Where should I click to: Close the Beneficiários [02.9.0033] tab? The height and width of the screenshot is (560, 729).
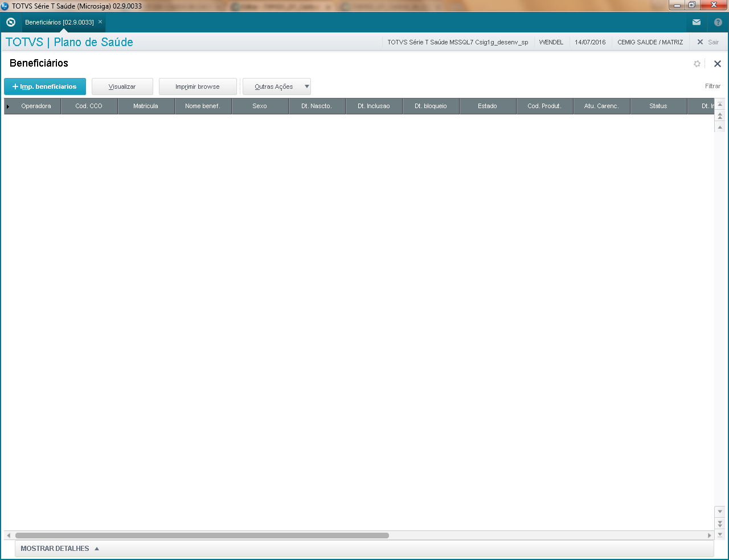pos(100,22)
